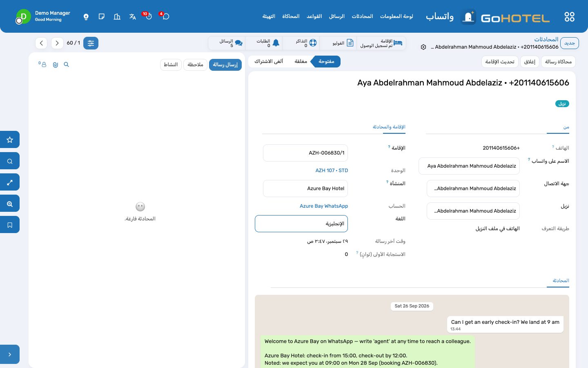Viewport: 588px width, 368px height.
Task: Open the اللغة language dropdown field
Action: point(301,224)
